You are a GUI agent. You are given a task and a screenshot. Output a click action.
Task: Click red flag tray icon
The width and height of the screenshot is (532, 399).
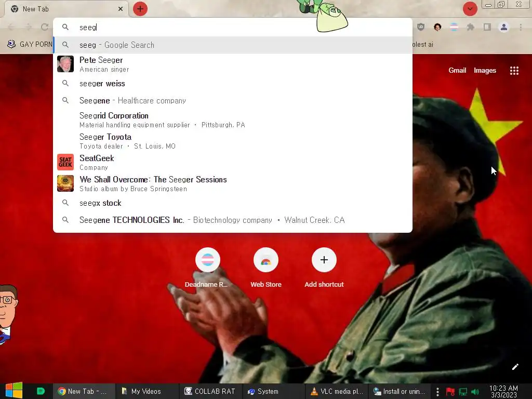pos(450,392)
